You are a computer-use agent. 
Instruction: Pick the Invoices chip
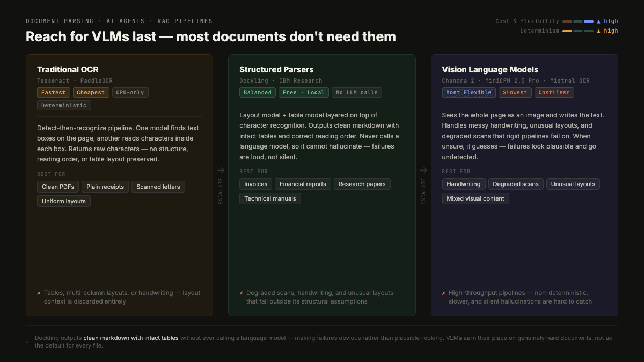(x=256, y=184)
